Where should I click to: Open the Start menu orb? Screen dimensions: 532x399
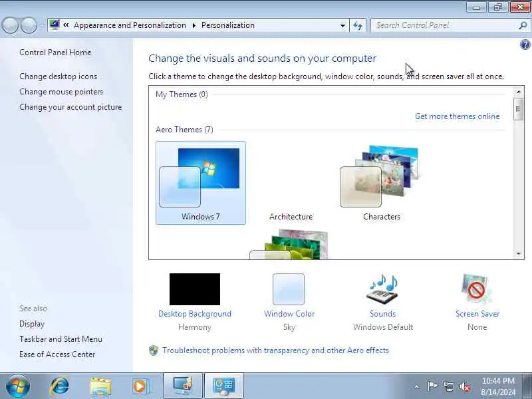click(x=18, y=386)
